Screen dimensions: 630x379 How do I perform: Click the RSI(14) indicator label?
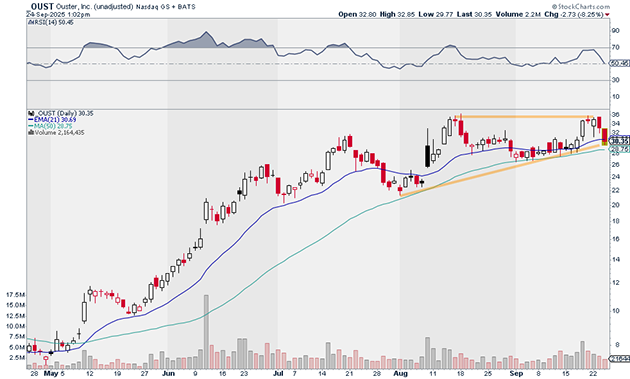pos(51,23)
